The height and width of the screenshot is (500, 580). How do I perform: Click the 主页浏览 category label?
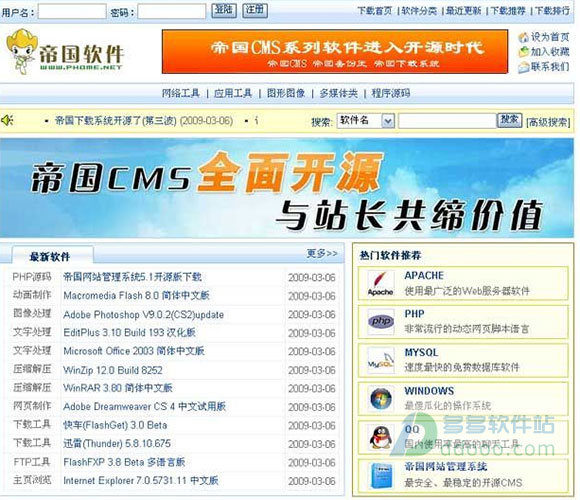click(x=32, y=480)
